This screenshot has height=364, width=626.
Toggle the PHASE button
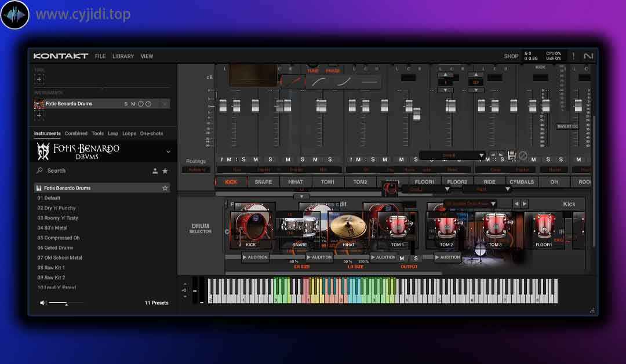(333, 71)
